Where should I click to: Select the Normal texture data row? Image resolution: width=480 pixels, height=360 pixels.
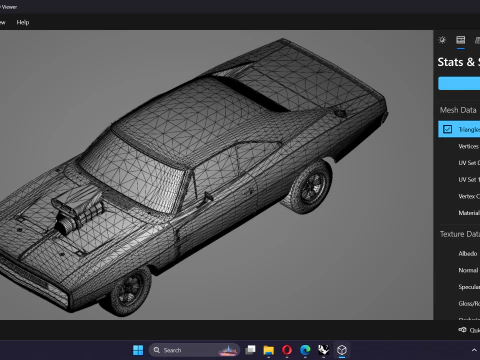459,270
